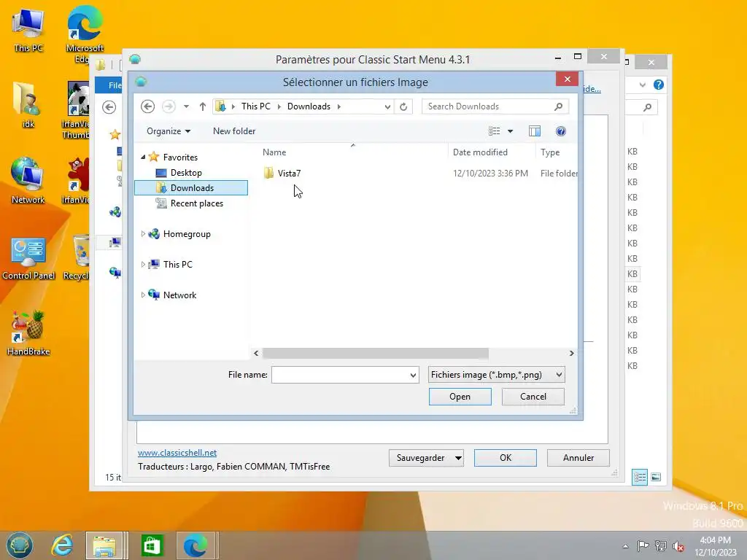Screen dimensions: 747x560
Task: Select Network in the navigation pane
Action: (179, 295)
